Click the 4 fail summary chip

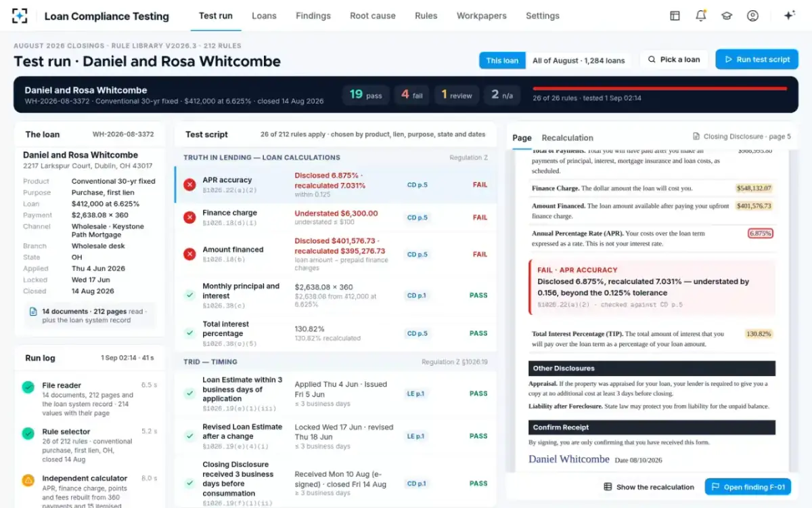(411, 95)
